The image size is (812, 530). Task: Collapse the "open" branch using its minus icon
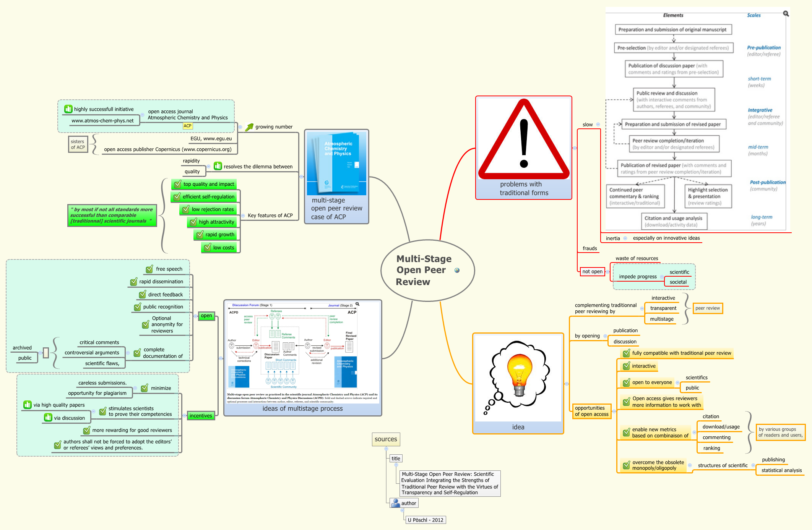(x=196, y=316)
